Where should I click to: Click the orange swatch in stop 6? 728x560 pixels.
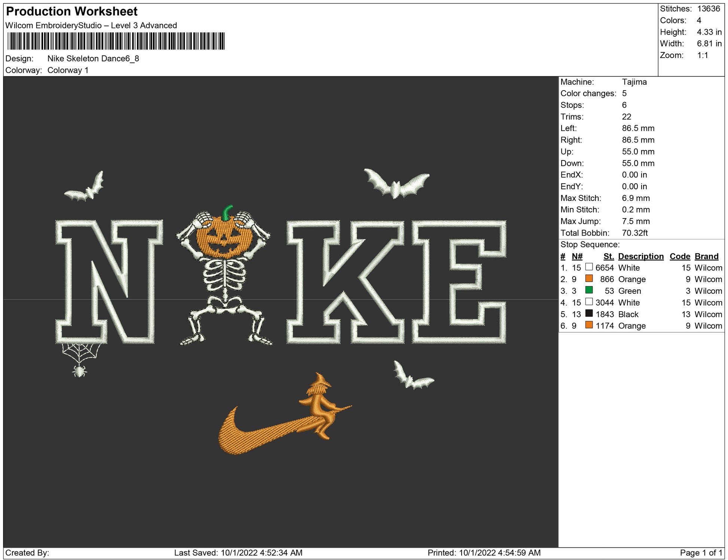click(x=589, y=325)
